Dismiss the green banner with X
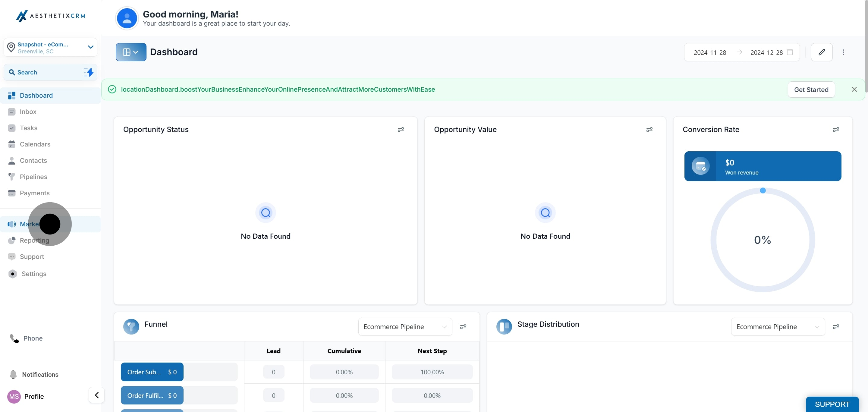Screen dimensions: 868x412 pos(854,89)
